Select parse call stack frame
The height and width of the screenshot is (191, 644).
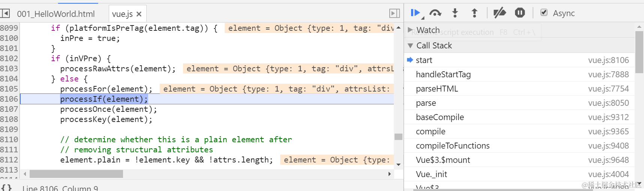click(x=519, y=103)
